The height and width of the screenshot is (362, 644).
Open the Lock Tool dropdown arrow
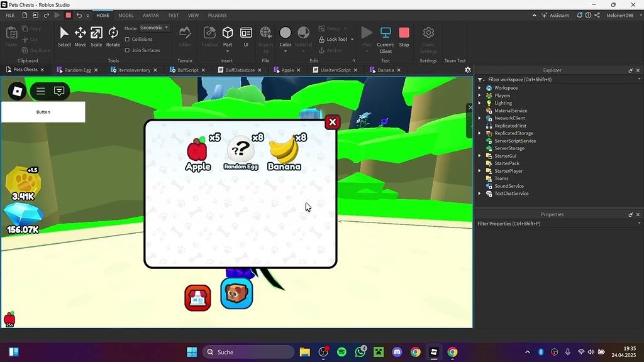[x=352, y=40]
